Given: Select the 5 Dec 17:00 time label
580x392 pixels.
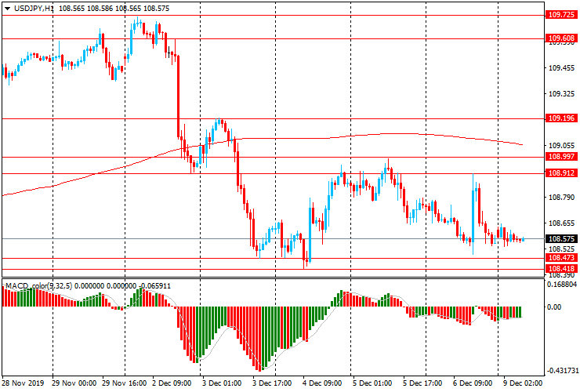Looking at the screenshot, I should [422, 383].
